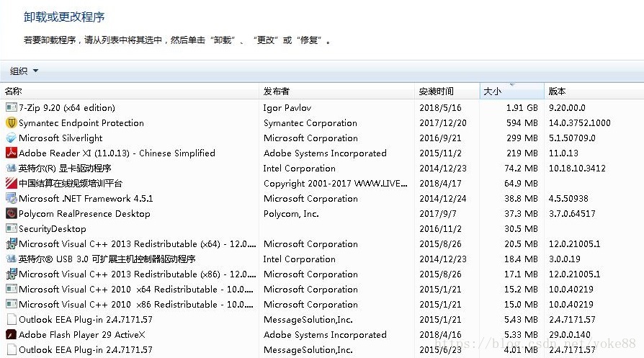Image resolution: width=644 pixels, height=358 pixels.
Task: Select Symantec Endpoint Protection entry
Action: pos(81,122)
